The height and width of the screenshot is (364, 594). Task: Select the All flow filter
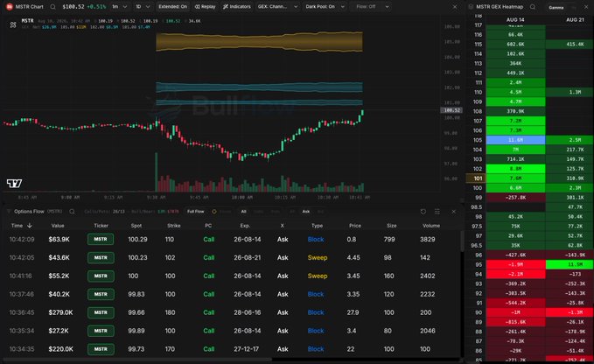pos(243,212)
